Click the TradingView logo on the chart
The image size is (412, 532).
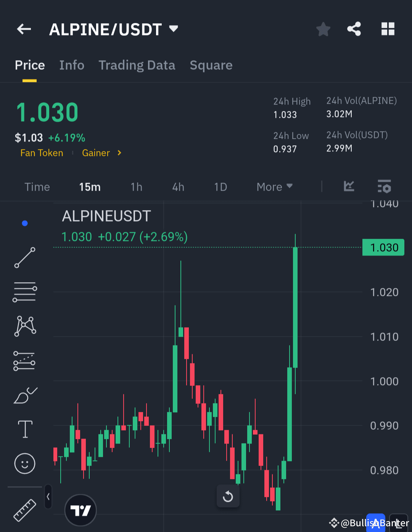pyautogui.click(x=80, y=510)
